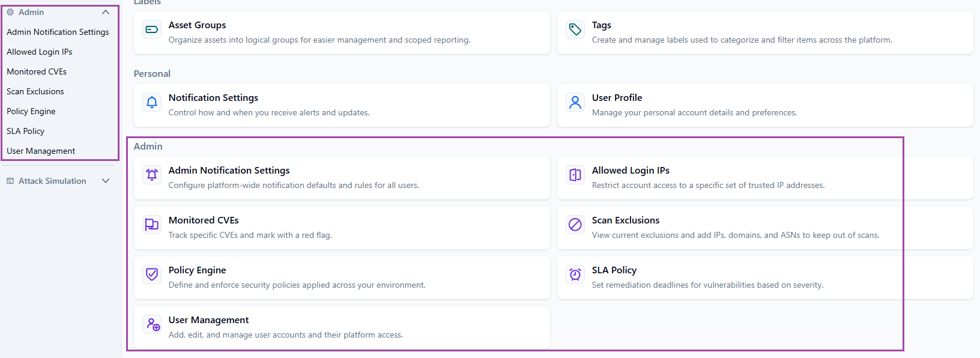Click the Attack Simulation sidebar icon
Image resolution: width=980 pixels, height=358 pixels.
coord(10,181)
